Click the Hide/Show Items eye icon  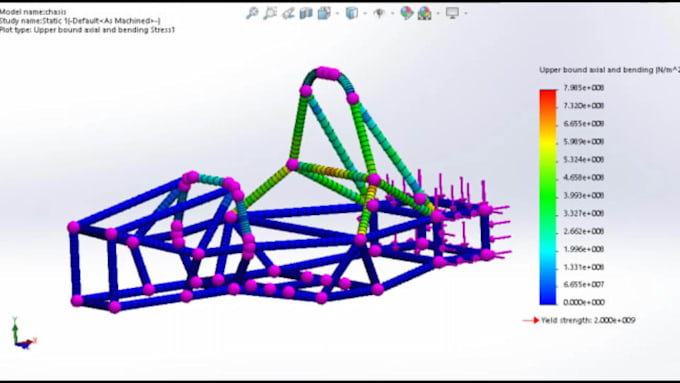(x=379, y=13)
